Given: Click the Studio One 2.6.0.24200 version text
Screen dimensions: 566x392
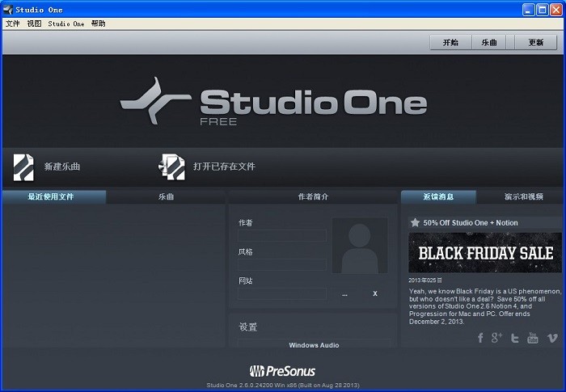Looking at the screenshot, I should (283, 386).
